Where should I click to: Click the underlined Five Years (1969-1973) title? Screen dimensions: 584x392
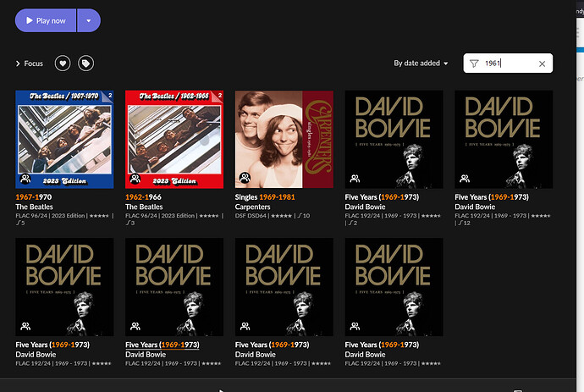[163, 345]
